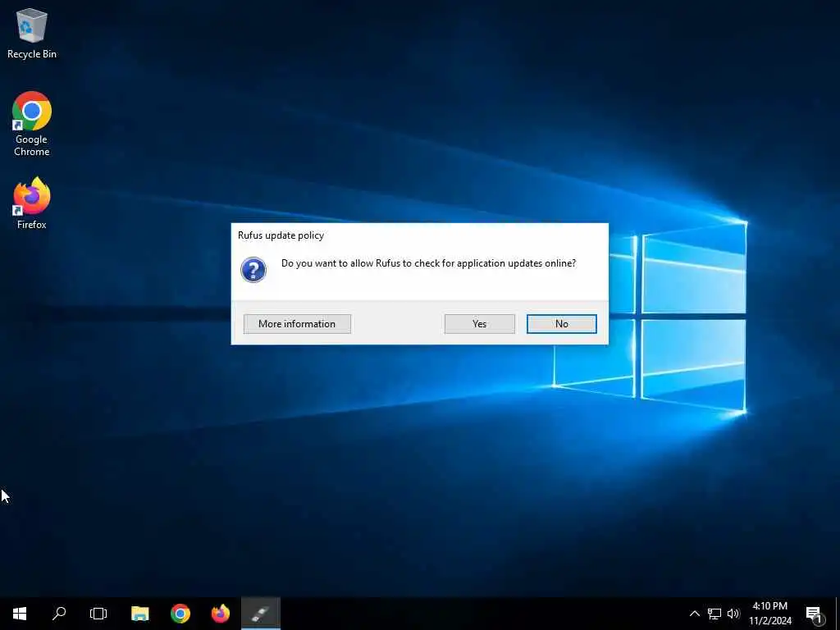Open More information about update policy
This screenshot has height=630, width=840.
tap(297, 323)
